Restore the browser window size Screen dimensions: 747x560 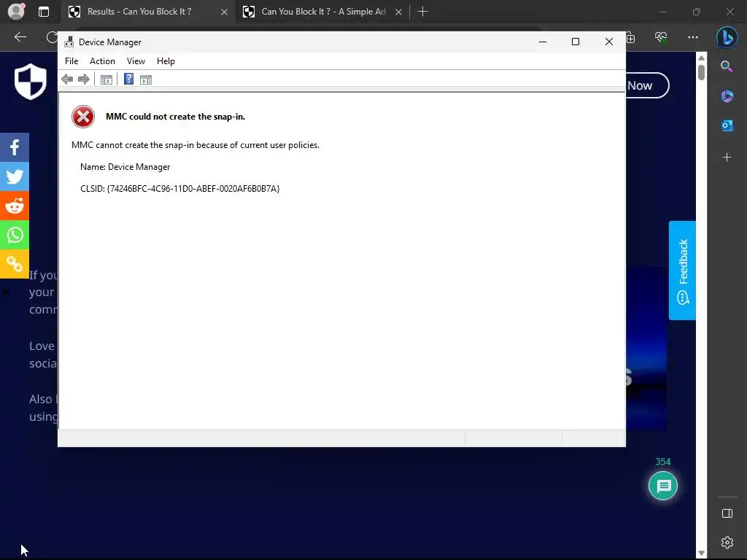click(697, 12)
